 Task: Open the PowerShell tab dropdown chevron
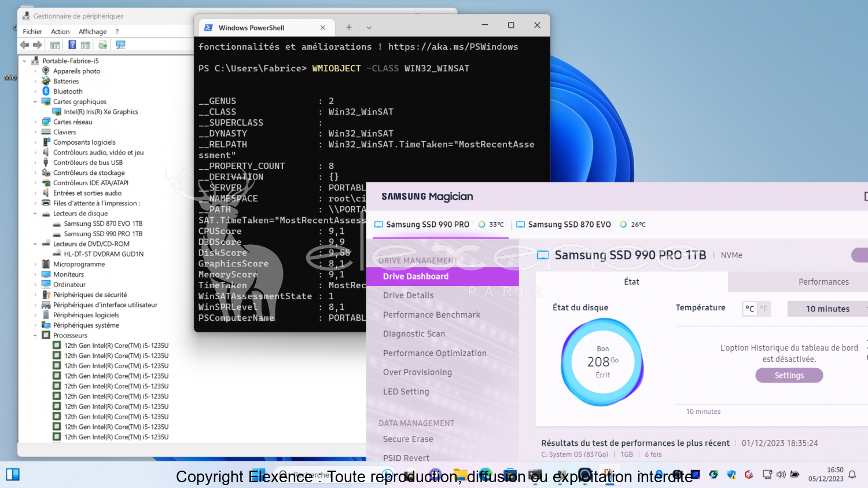coord(369,27)
